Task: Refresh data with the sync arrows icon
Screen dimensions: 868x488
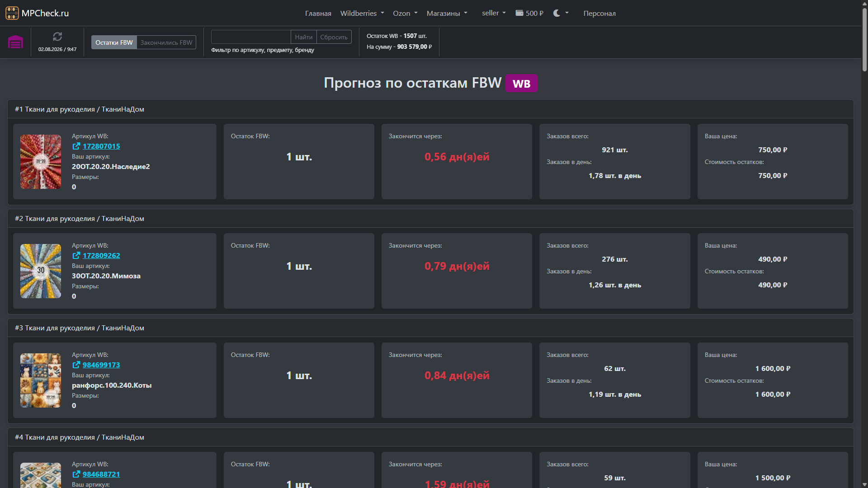Action: 57,37
